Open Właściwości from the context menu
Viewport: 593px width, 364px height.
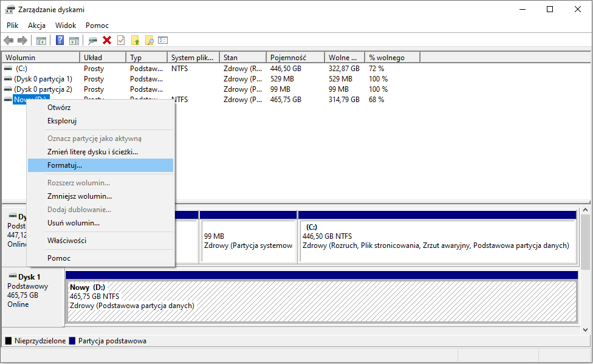66,241
